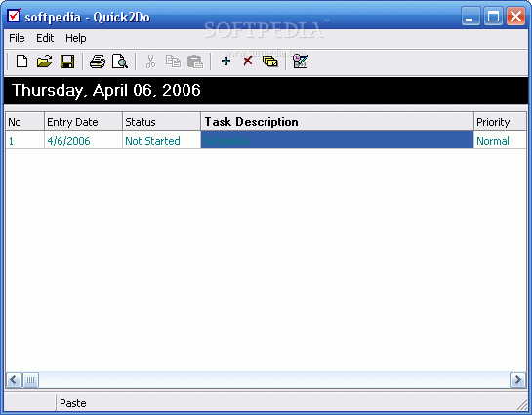Image resolution: width=532 pixels, height=415 pixels.
Task: Delete the task with the red X icon
Action: 248,62
